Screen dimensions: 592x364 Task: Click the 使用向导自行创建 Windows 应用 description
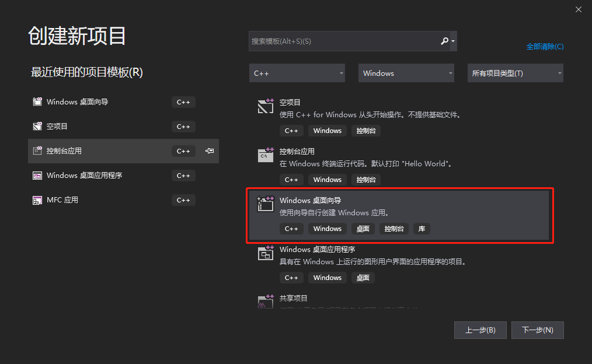click(x=335, y=213)
